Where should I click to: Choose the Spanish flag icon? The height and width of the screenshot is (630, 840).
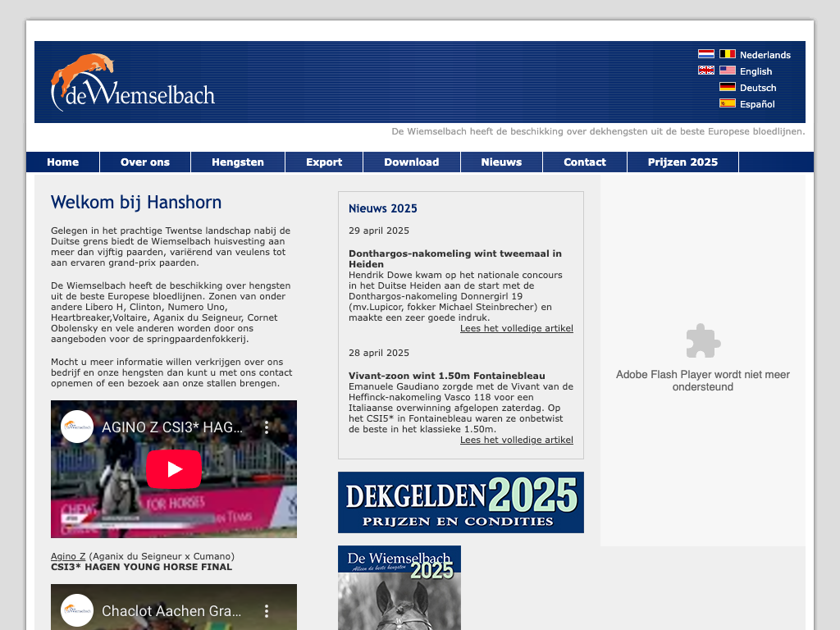coord(728,103)
